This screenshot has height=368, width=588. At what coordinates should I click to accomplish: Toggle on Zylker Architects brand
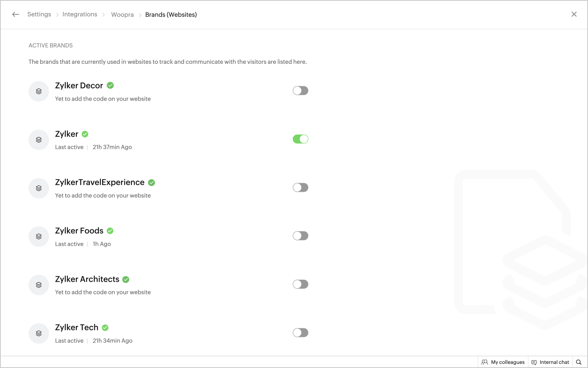[x=300, y=284]
